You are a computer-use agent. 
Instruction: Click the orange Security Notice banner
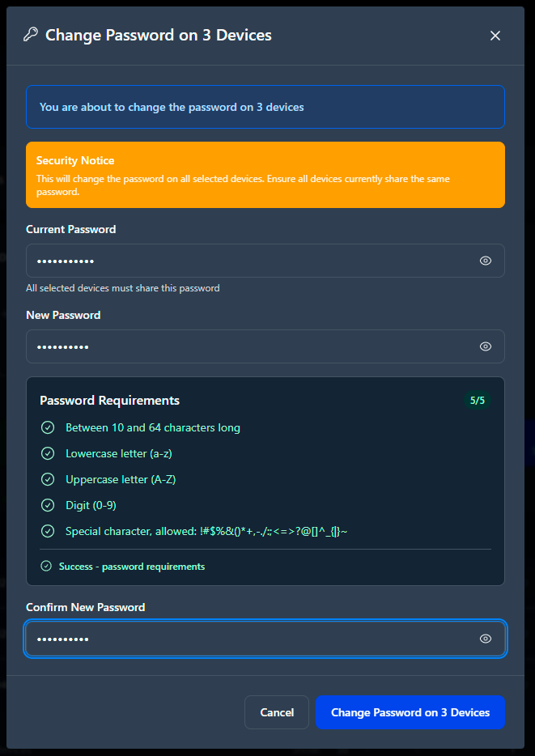click(265, 175)
